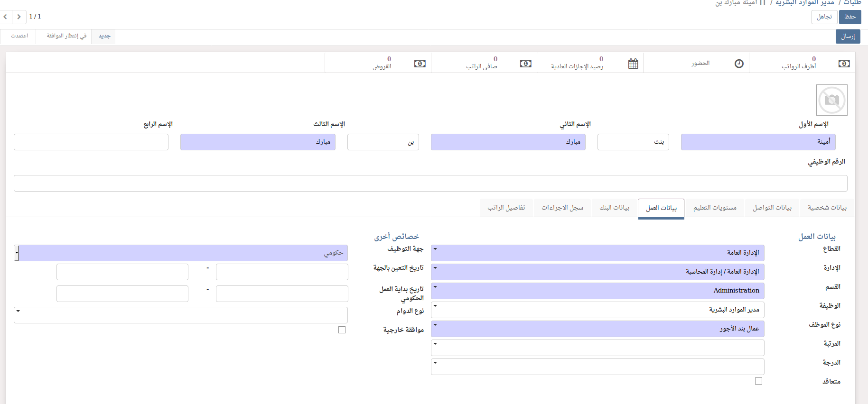Open the تفاصيل الراتب tab
This screenshot has height=404, width=868.
point(506,208)
